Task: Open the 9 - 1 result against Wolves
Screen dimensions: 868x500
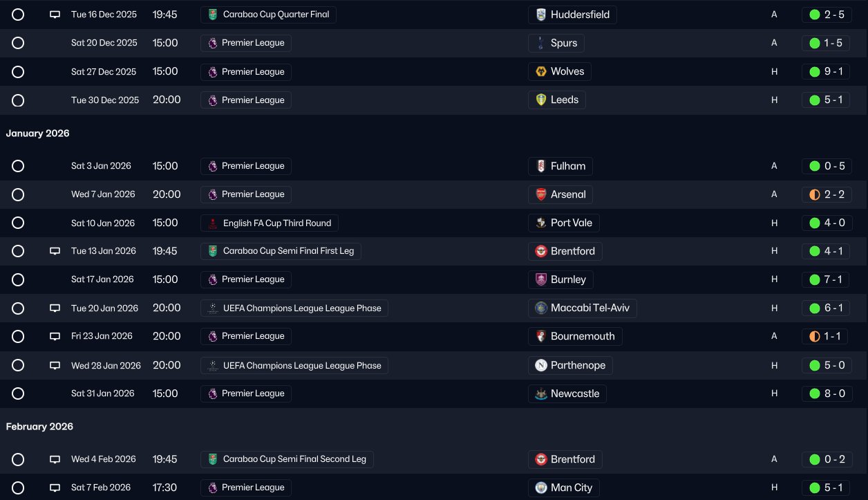Action: pos(833,71)
